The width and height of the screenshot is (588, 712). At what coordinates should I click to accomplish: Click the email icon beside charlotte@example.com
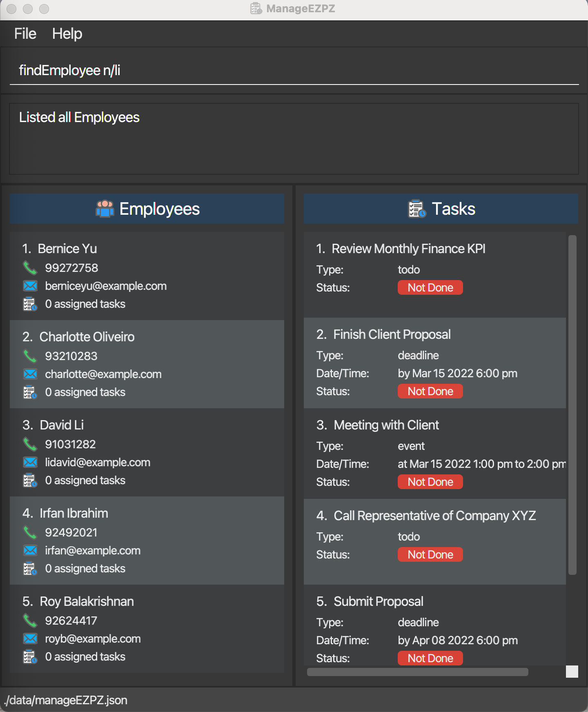pos(30,374)
